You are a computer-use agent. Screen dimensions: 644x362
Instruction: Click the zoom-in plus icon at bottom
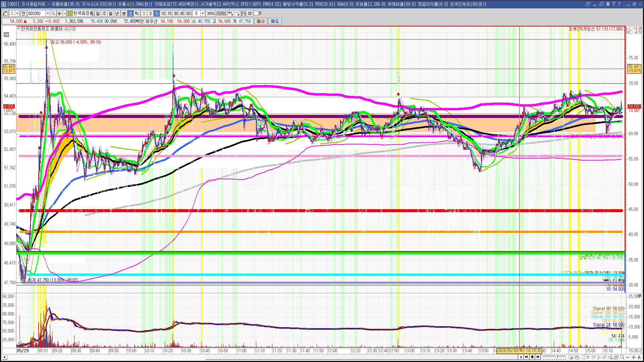(634, 357)
